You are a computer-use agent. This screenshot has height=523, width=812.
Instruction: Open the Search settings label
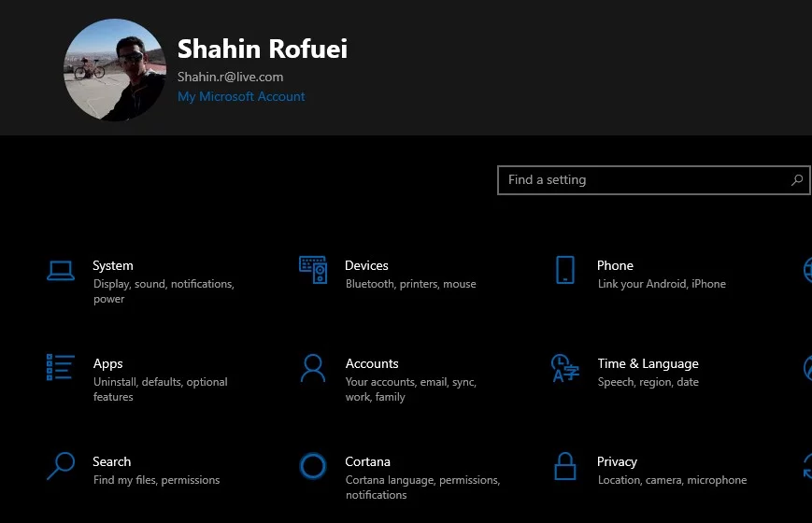112,461
